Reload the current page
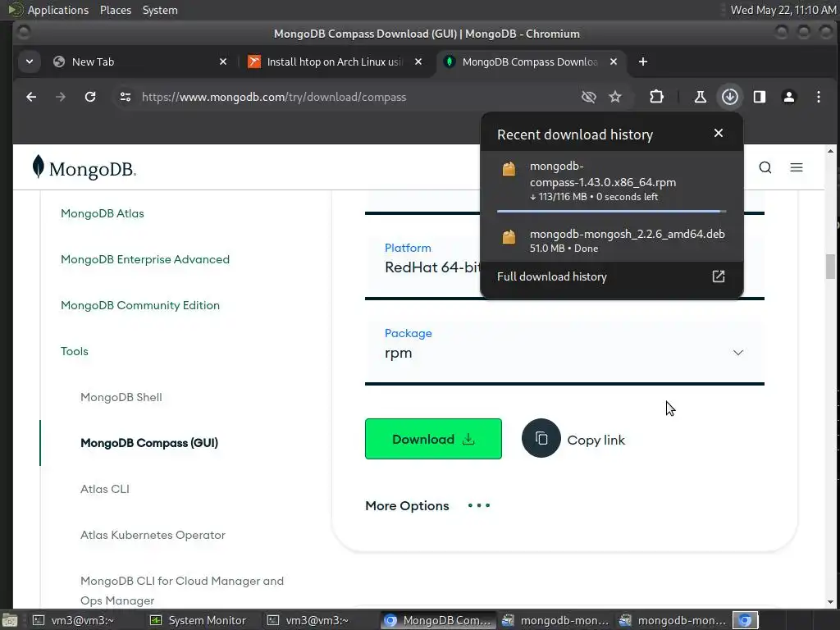Screen dimensions: 840x630 click(x=90, y=97)
